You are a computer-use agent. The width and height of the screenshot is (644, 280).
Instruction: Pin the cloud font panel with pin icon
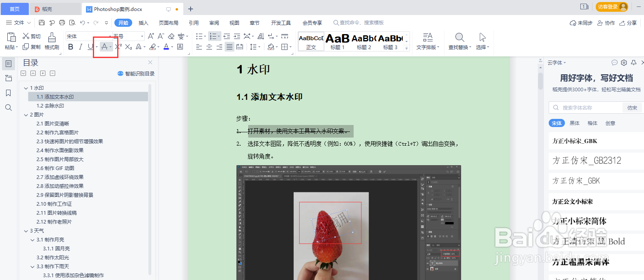[x=633, y=62]
